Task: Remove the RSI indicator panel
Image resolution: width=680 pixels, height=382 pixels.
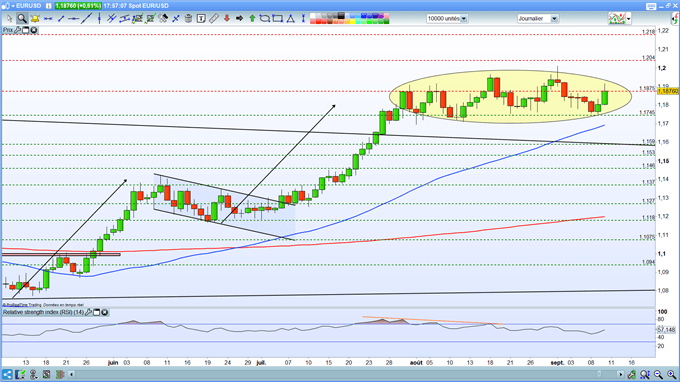Action: [x=105, y=312]
